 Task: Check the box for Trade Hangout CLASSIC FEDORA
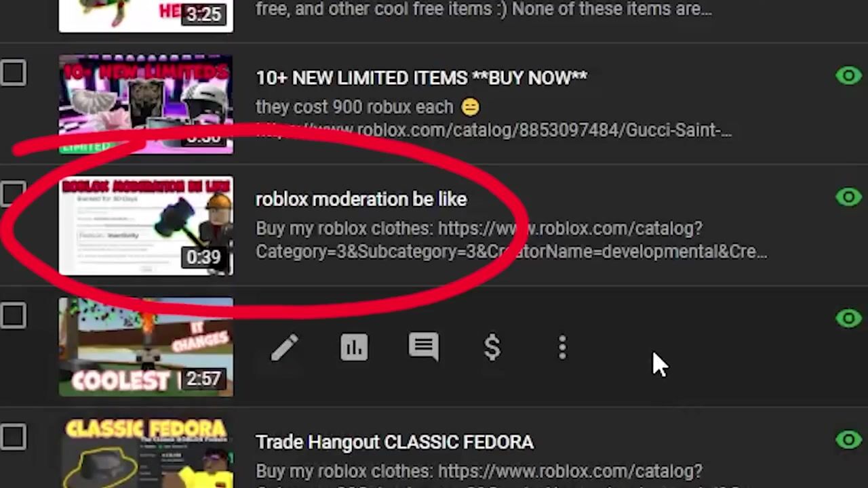[13, 437]
